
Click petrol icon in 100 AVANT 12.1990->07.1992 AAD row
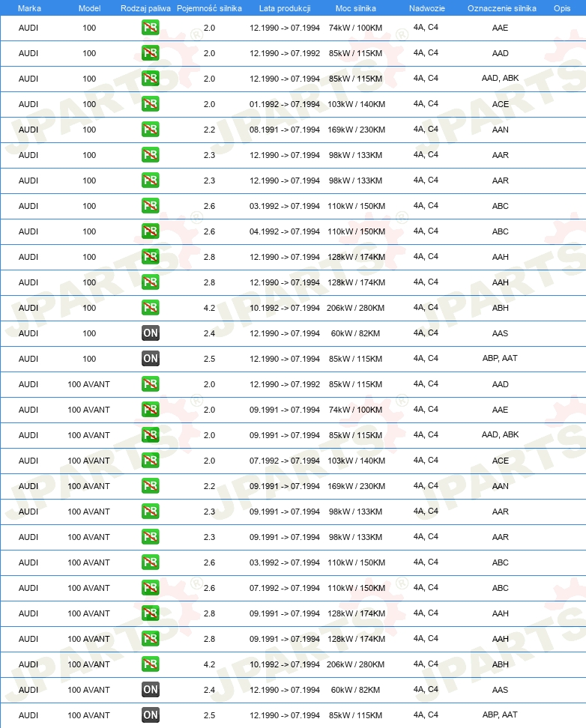pos(150,384)
